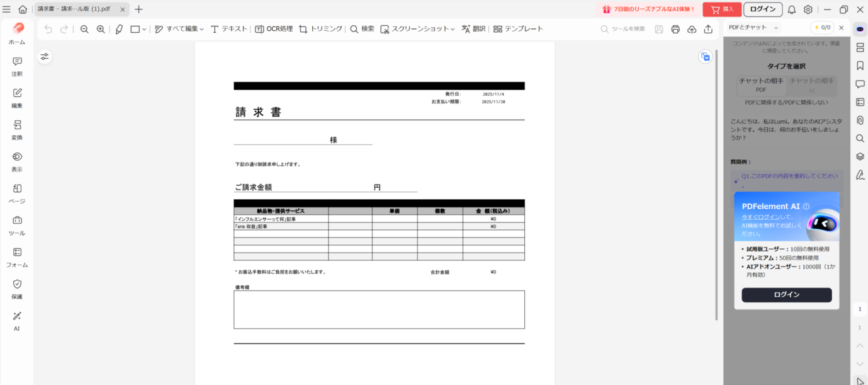Switch to the 変換 sidebar tab
This screenshot has width=868, height=385.
pyautogui.click(x=17, y=129)
